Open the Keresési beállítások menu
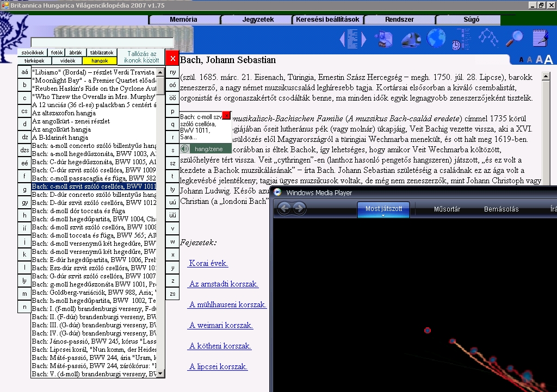 click(x=327, y=20)
